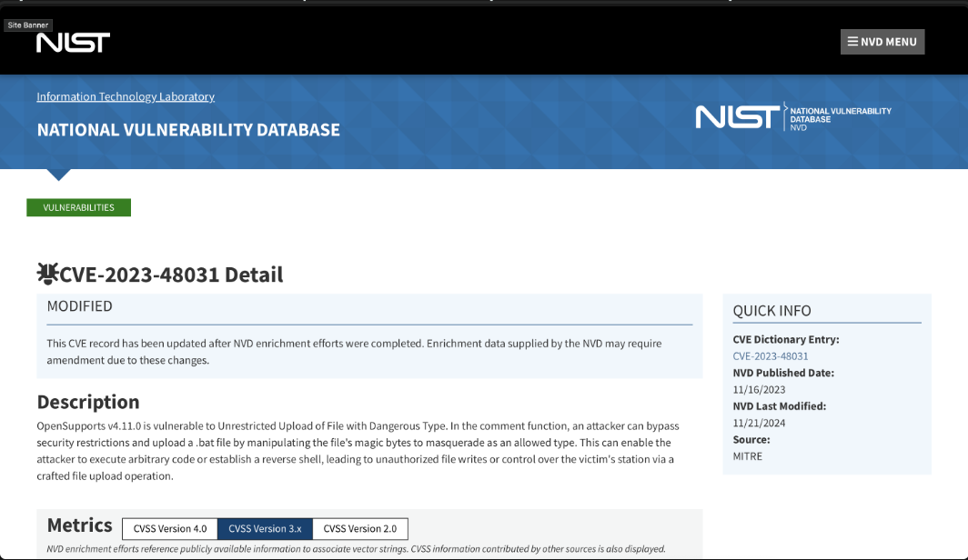Click the bug icon beside the CVE title

47,273
